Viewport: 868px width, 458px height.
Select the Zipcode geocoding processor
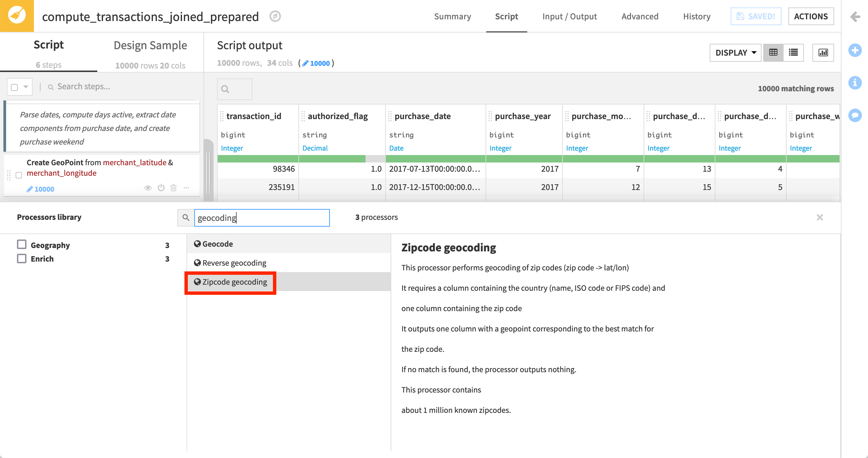click(x=289, y=282)
